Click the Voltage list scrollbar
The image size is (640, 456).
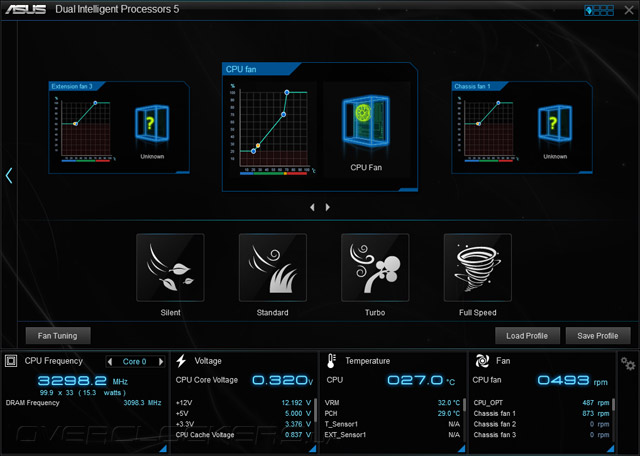tap(316, 410)
